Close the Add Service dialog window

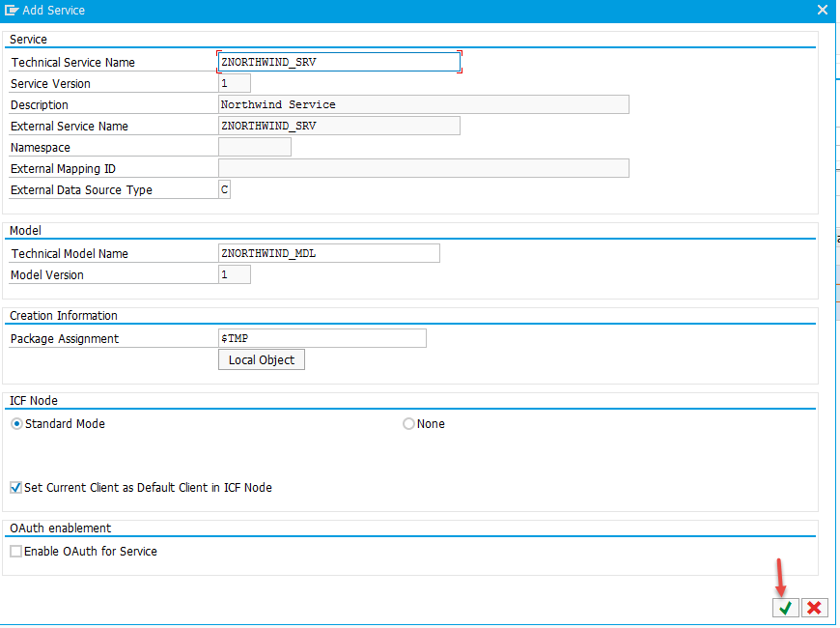(x=823, y=11)
